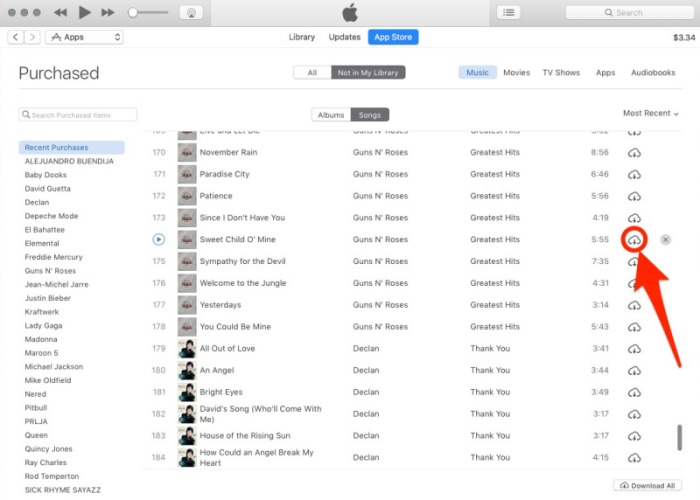700x500 pixels.
Task: Start playback with the play button
Action: (84, 12)
